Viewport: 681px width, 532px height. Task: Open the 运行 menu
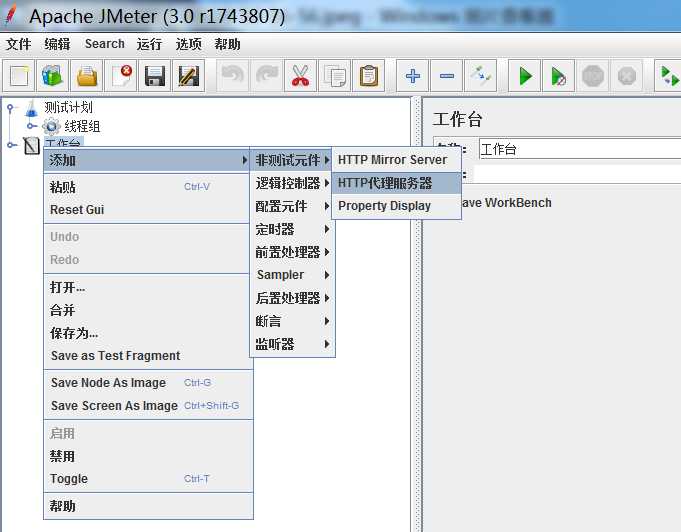(149, 44)
